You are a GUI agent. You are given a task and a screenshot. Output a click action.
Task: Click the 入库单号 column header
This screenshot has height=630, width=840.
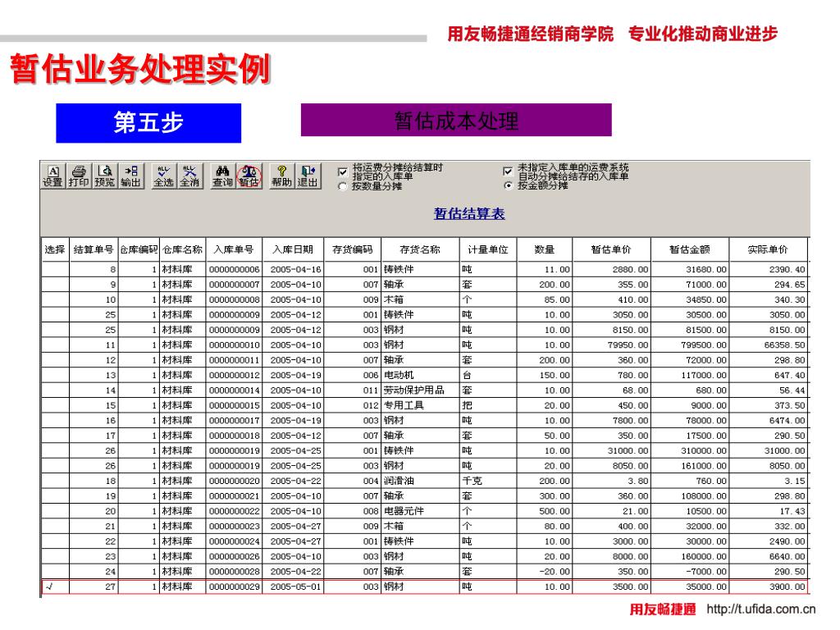point(234,249)
